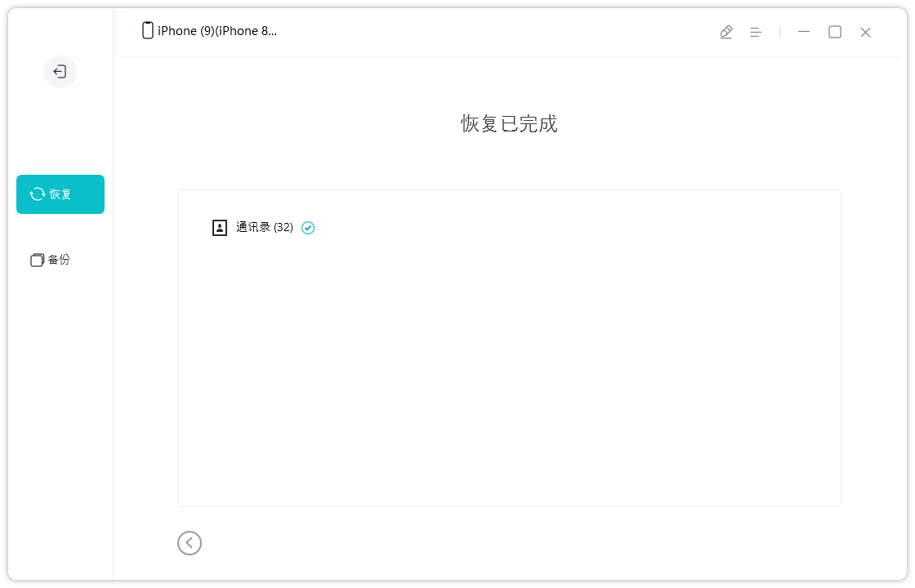
Task: Maximize the application window
Action: tap(835, 32)
